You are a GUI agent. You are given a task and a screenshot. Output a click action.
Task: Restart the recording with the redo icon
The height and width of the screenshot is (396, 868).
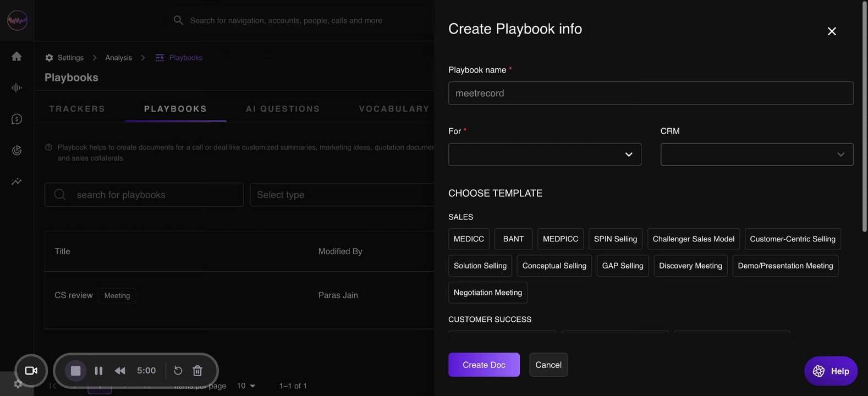point(178,371)
